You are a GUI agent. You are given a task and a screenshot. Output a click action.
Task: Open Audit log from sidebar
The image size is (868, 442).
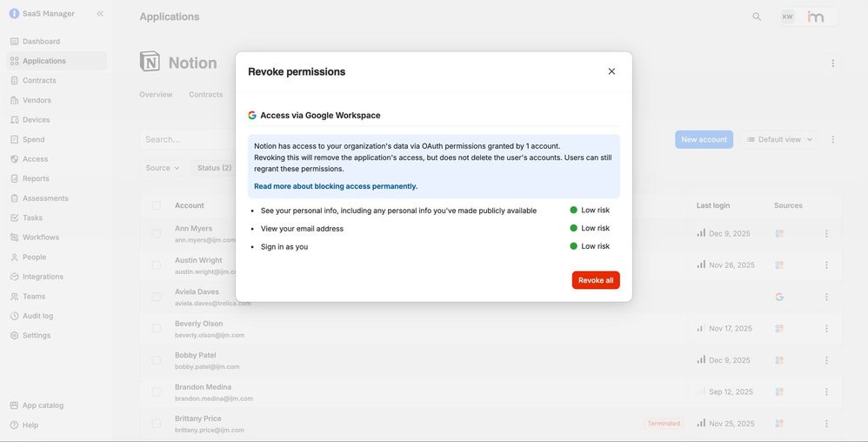[x=37, y=316]
